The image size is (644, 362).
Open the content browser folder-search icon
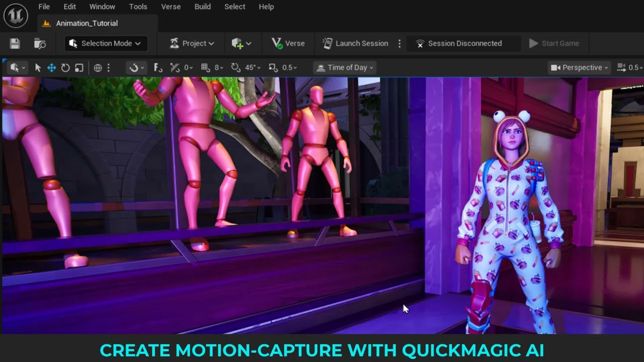tap(40, 44)
